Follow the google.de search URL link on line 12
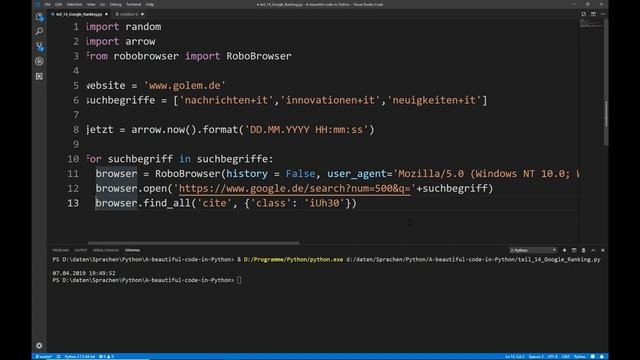This screenshot has width=640, height=360. (294, 189)
